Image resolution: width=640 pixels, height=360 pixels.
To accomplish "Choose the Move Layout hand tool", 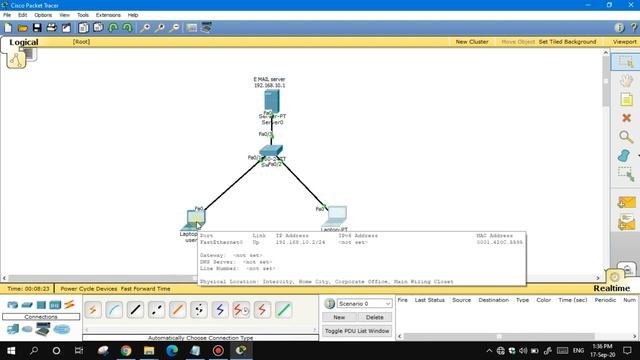I will pyautogui.click(x=626, y=80).
